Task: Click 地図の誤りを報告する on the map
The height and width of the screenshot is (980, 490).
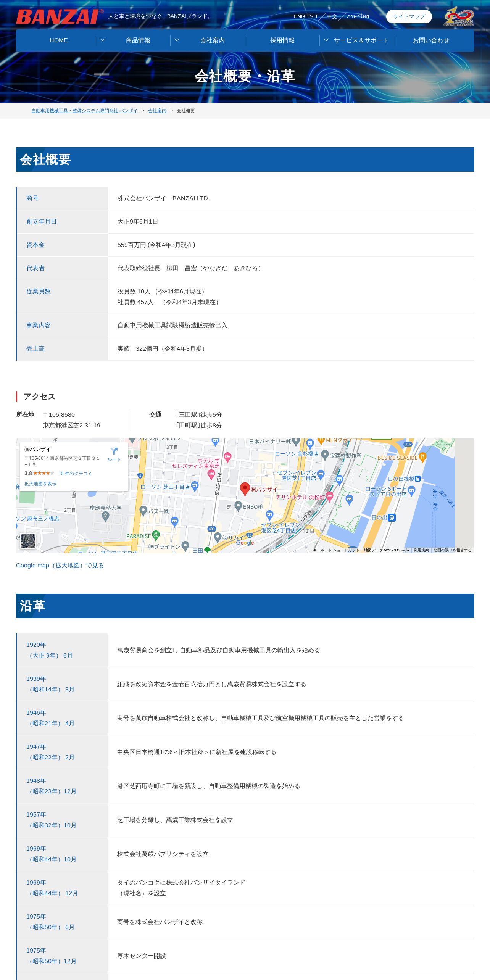Action: click(452, 550)
